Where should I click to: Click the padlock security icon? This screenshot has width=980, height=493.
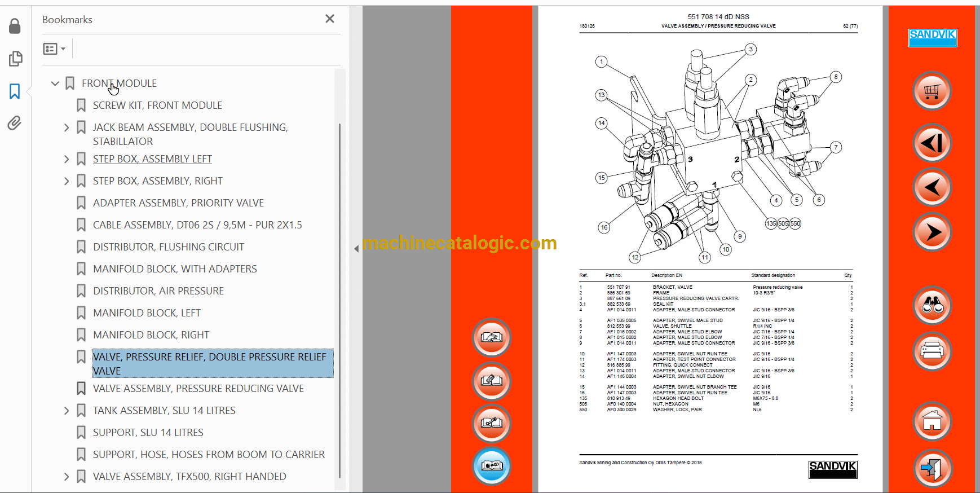tap(15, 26)
